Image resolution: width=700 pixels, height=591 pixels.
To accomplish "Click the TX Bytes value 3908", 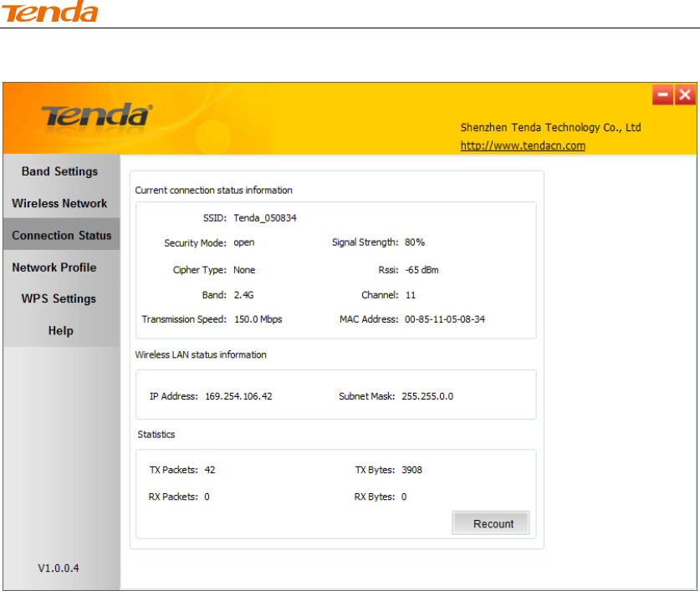I will (411, 470).
